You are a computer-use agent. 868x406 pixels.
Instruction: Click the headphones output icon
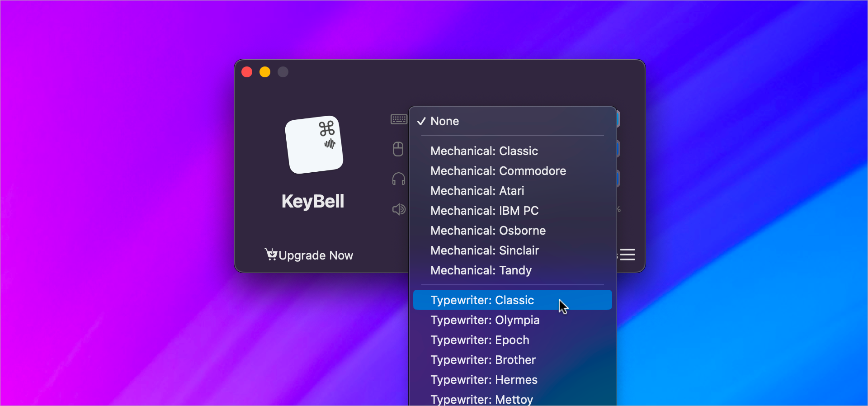click(x=399, y=179)
